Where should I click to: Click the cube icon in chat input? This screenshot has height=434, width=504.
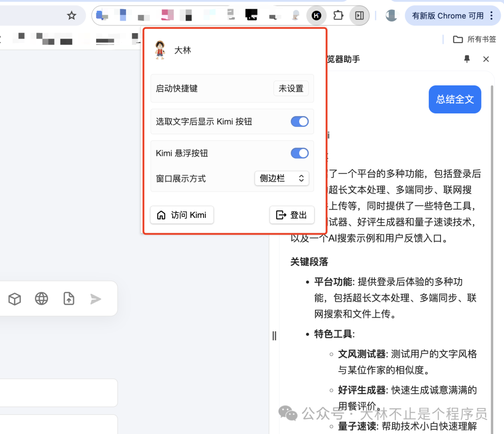click(x=14, y=299)
